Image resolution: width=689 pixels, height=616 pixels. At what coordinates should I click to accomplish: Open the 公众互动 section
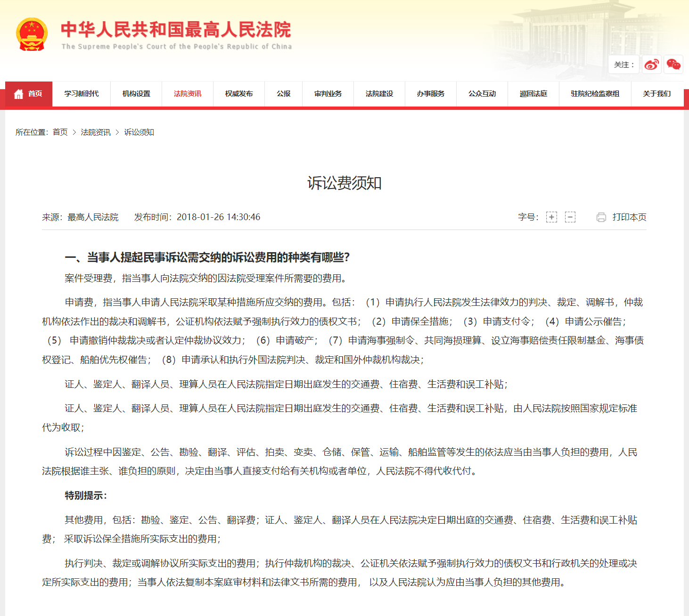pyautogui.click(x=482, y=94)
